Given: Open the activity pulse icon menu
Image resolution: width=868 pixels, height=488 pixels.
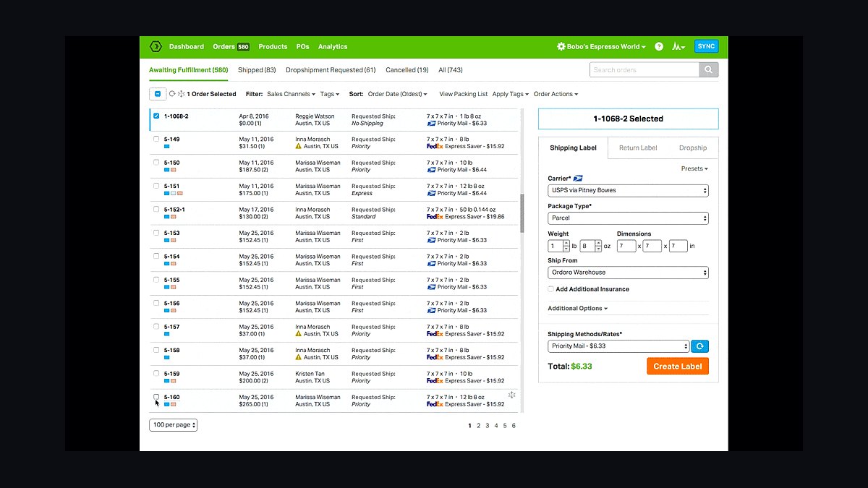Looking at the screenshot, I should click(678, 46).
